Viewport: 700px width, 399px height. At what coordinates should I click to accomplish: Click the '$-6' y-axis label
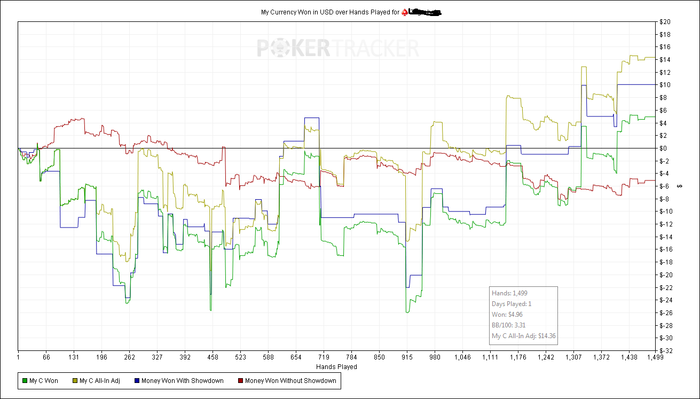664,186
